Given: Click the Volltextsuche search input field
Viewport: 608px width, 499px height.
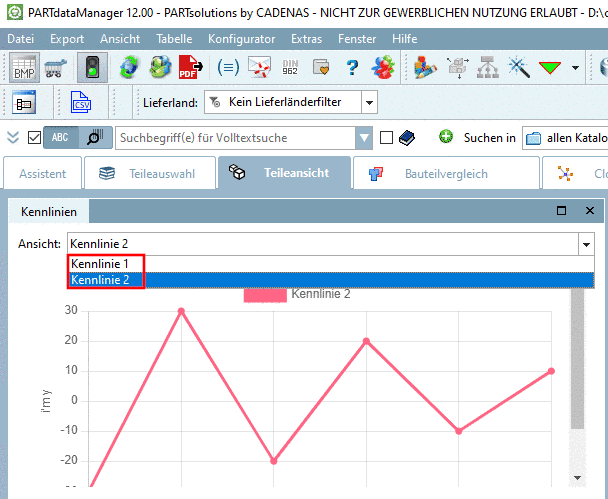Looking at the screenshot, I should point(235,138).
